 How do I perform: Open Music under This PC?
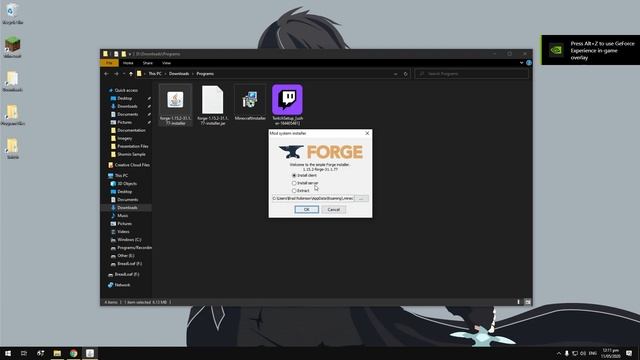coord(122,216)
